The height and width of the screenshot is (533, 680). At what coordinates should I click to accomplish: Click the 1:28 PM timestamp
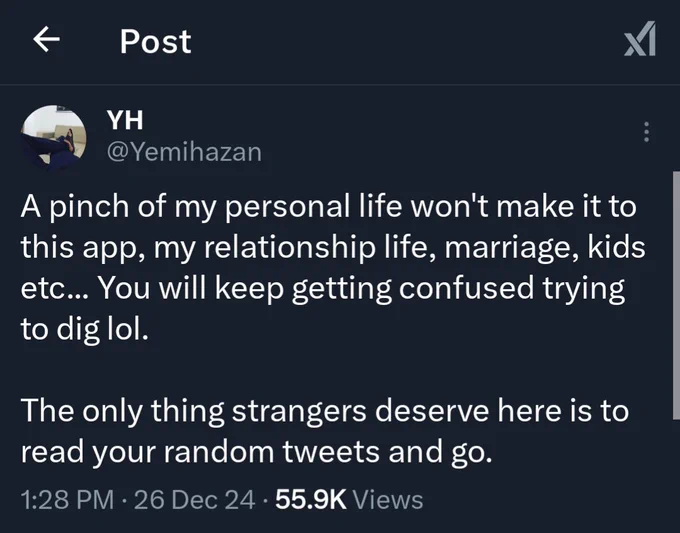point(67,499)
